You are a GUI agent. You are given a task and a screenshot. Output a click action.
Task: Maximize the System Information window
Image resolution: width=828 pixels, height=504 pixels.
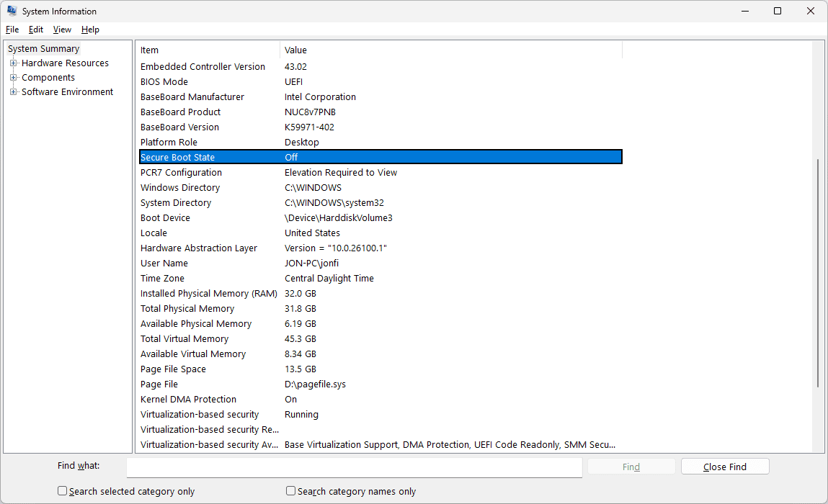[x=778, y=12]
